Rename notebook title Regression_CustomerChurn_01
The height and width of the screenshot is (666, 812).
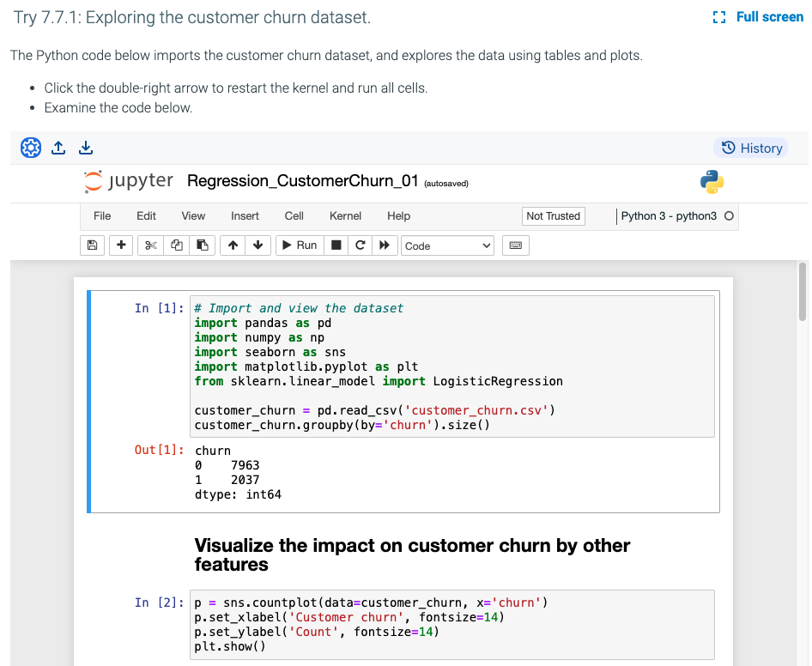point(302,181)
